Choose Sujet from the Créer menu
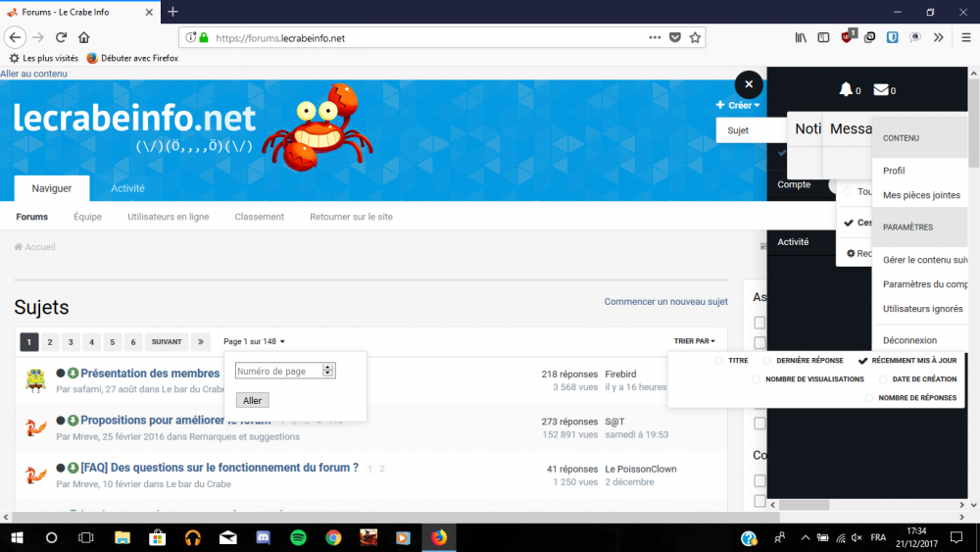 pos(738,130)
